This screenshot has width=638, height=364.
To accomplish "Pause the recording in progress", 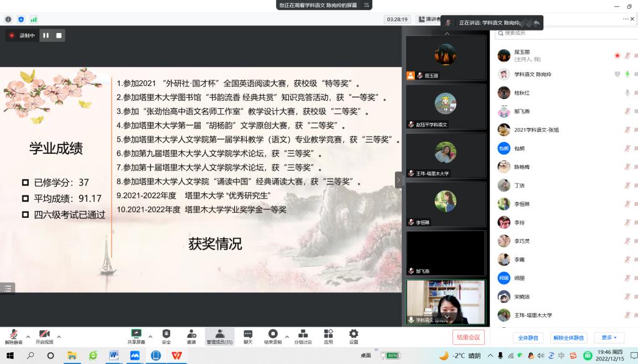I will coord(45,35).
